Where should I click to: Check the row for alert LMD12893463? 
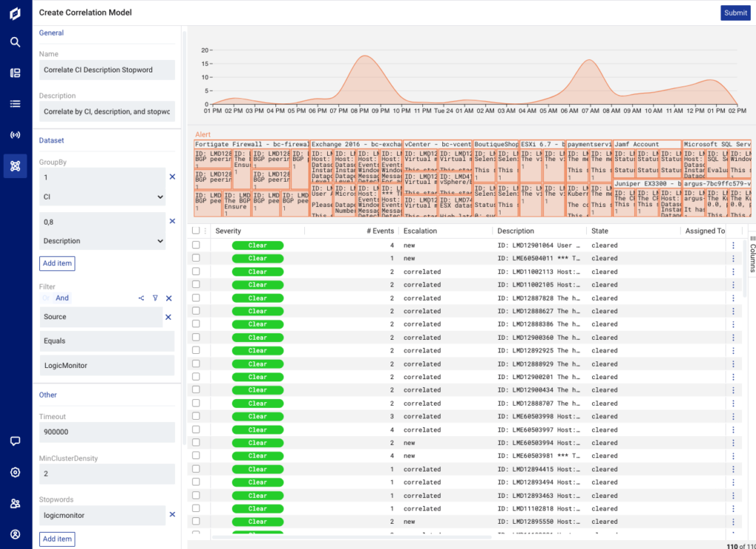pos(196,495)
